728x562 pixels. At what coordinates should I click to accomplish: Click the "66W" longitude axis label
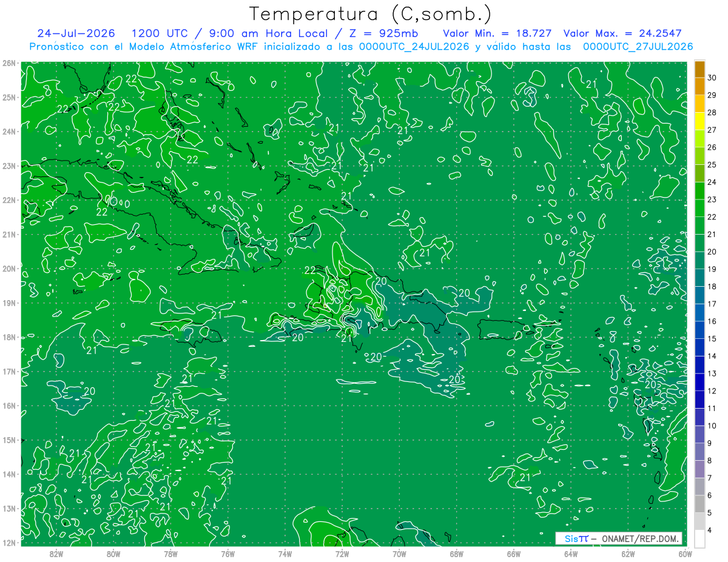click(x=514, y=554)
